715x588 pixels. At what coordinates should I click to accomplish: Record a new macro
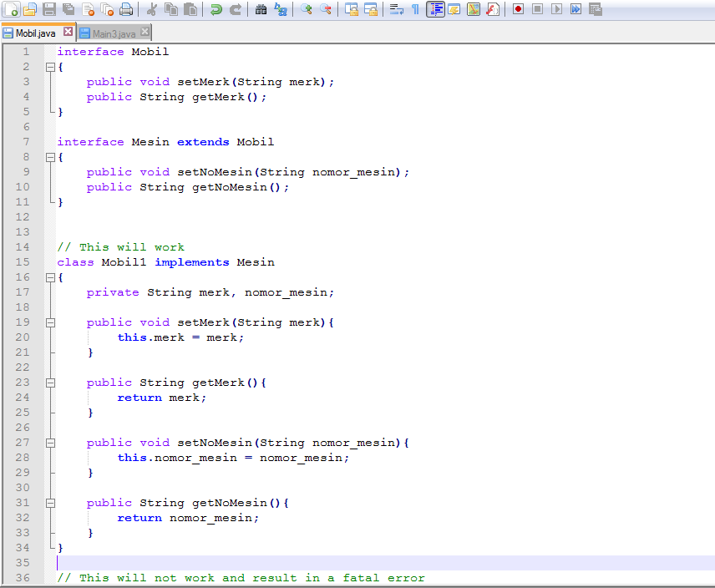click(518, 9)
